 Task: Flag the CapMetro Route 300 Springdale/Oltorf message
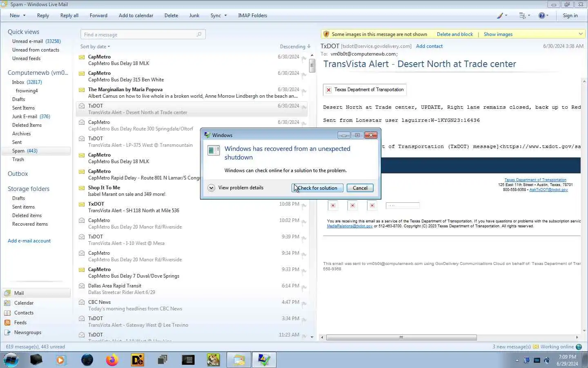click(304, 124)
